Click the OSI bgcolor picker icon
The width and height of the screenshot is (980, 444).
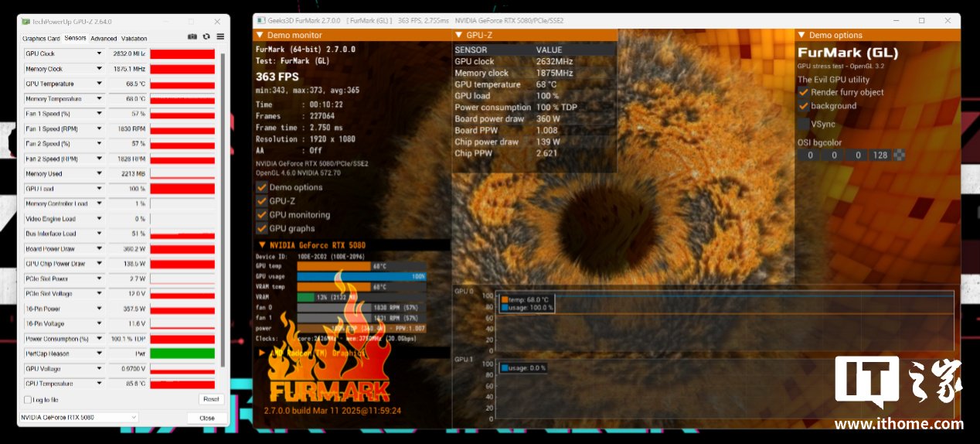pos(900,155)
